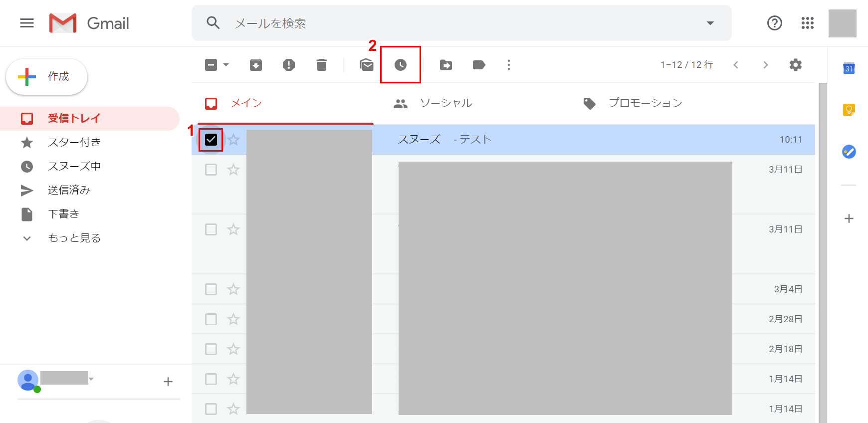Viewport: 868px width, 423px height.
Task: Click the Move to folder icon
Action: (x=446, y=65)
